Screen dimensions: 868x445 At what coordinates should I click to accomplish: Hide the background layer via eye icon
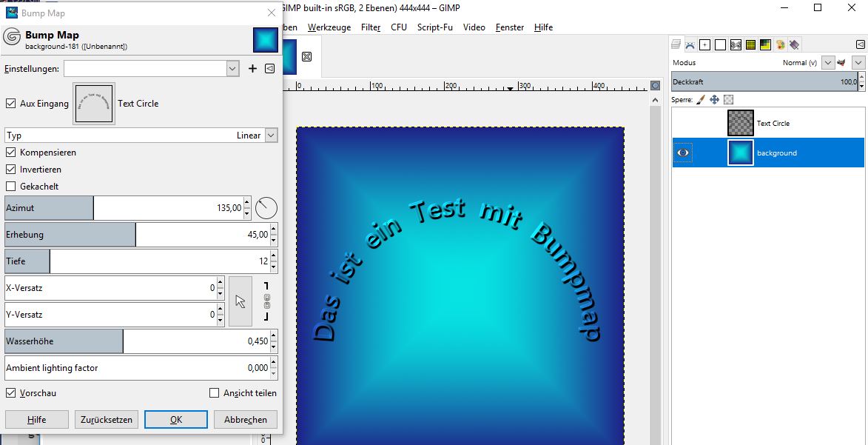pyautogui.click(x=684, y=153)
